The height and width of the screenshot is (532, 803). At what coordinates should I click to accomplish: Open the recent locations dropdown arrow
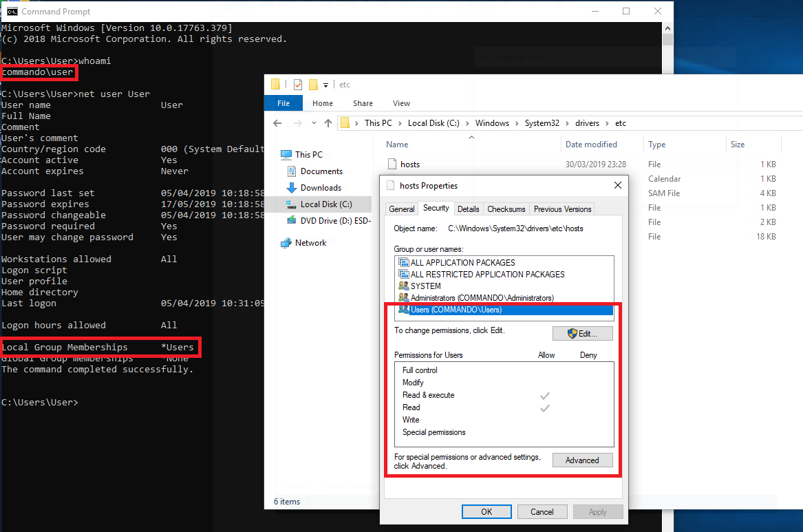(x=314, y=123)
